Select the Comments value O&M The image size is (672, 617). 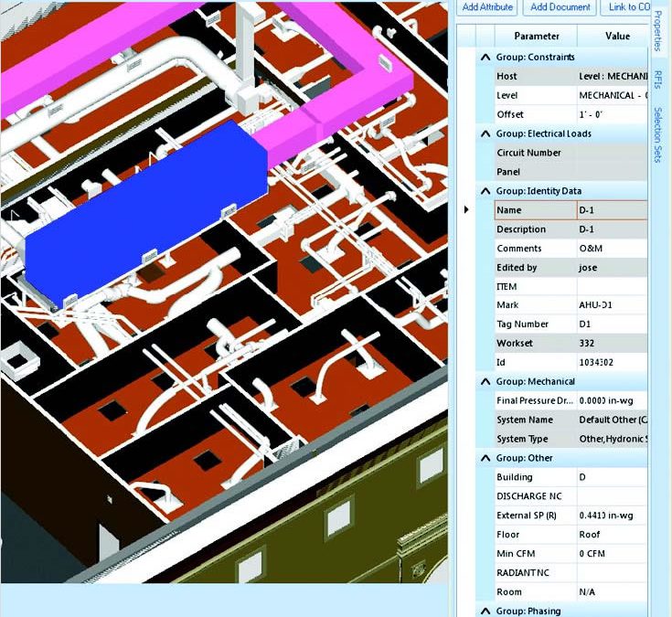point(611,249)
